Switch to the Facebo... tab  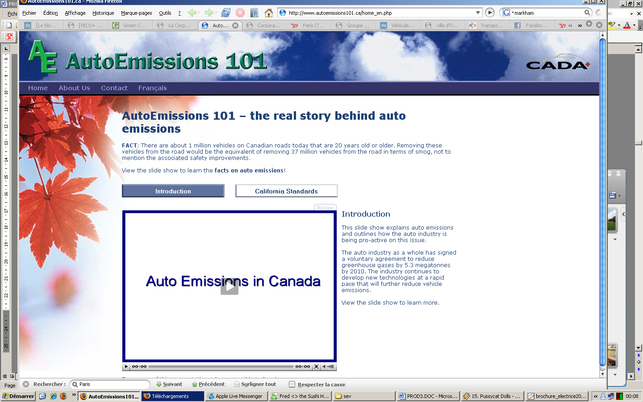[531, 25]
